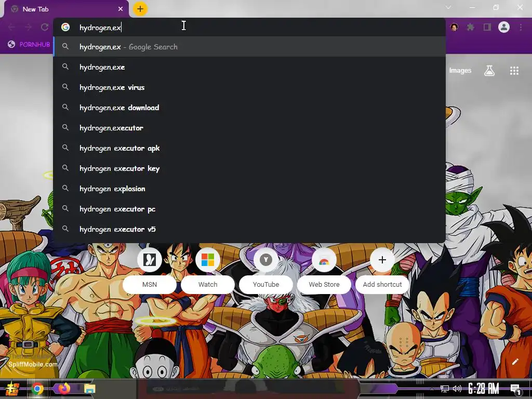The height and width of the screenshot is (399, 532).
Task: Open Google apps grid icon
Action: (x=514, y=71)
